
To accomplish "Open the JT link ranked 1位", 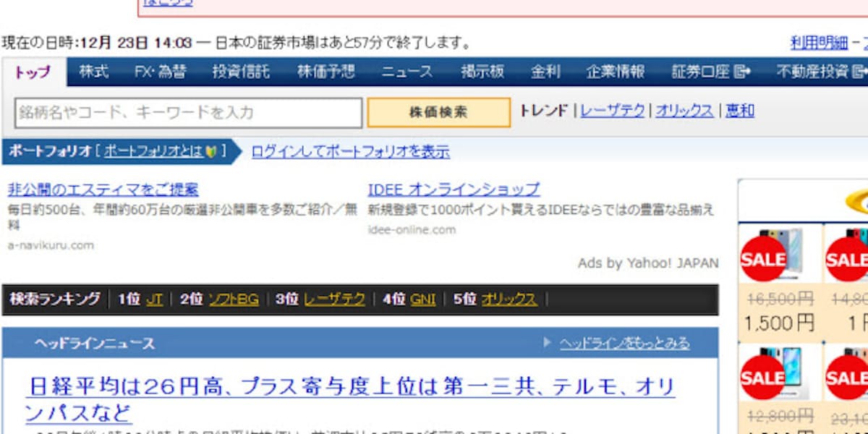I will (154, 299).
